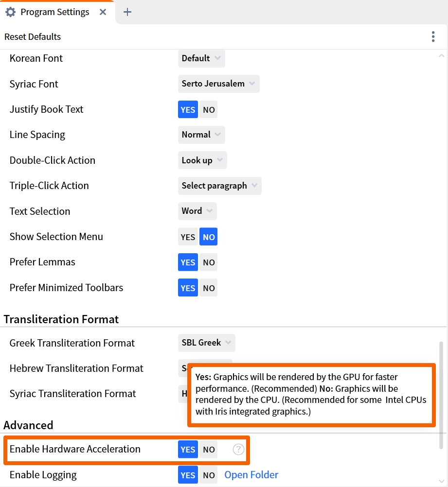448x487 pixels.
Task: Set Justify Book Text to No
Action: pos(209,110)
